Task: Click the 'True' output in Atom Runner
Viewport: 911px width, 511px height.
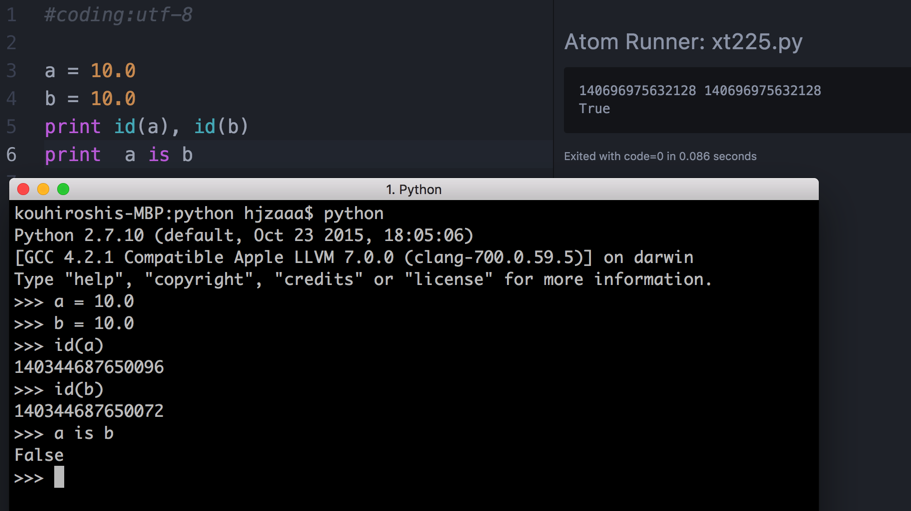Action: pyautogui.click(x=594, y=109)
